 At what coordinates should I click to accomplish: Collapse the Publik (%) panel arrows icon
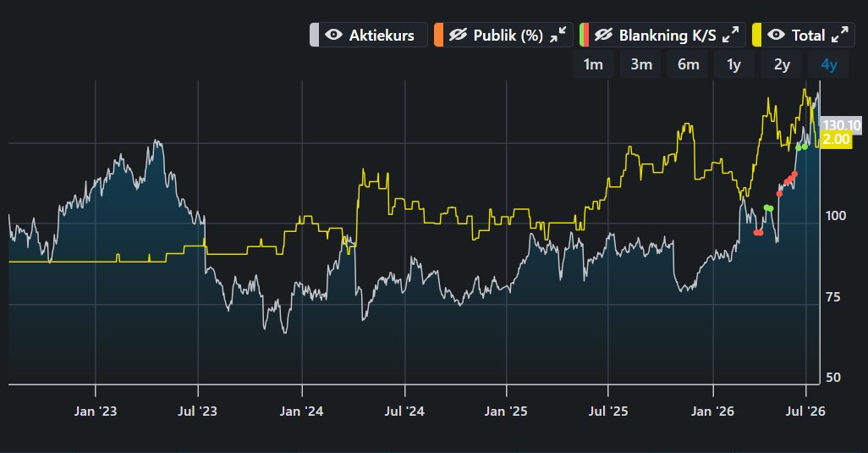(x=558, y=35)
